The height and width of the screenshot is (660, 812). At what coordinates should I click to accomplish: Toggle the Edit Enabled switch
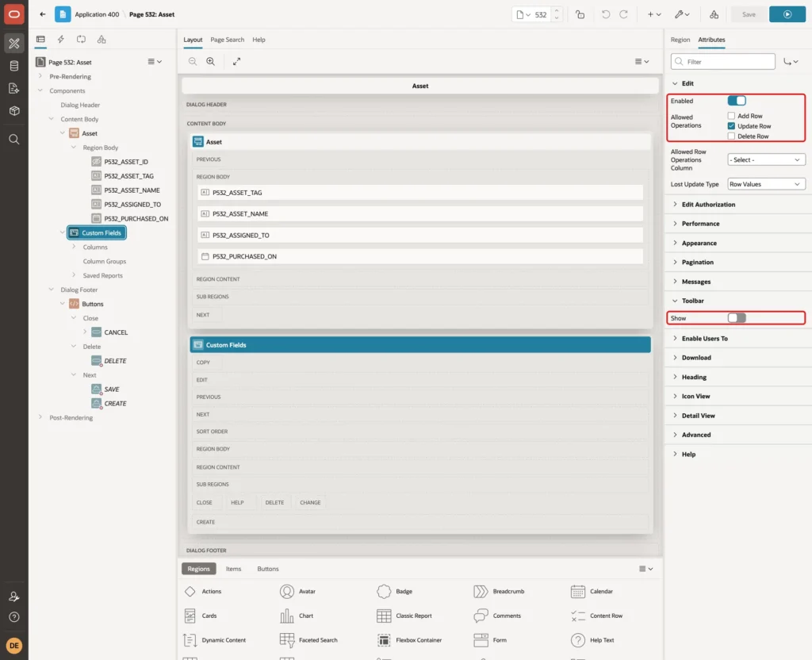click(x=737, y=101)
